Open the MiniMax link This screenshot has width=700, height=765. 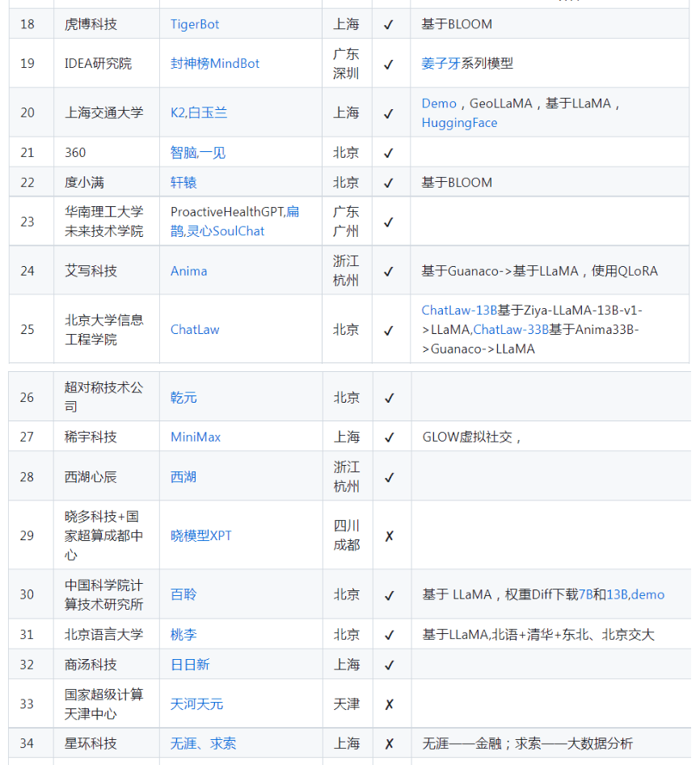click(196, 437)
